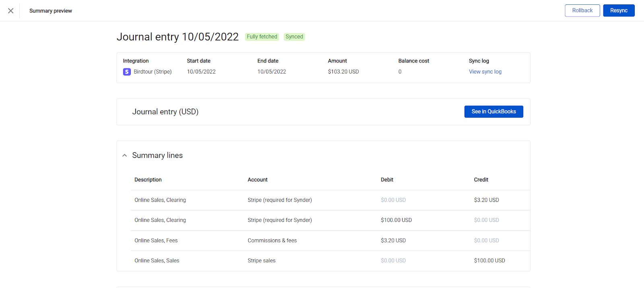This screenshot has width=644, height=288.
Task: Select the Online Sales, Fees row
Action: pyautogui.click(x=330, y=241)
